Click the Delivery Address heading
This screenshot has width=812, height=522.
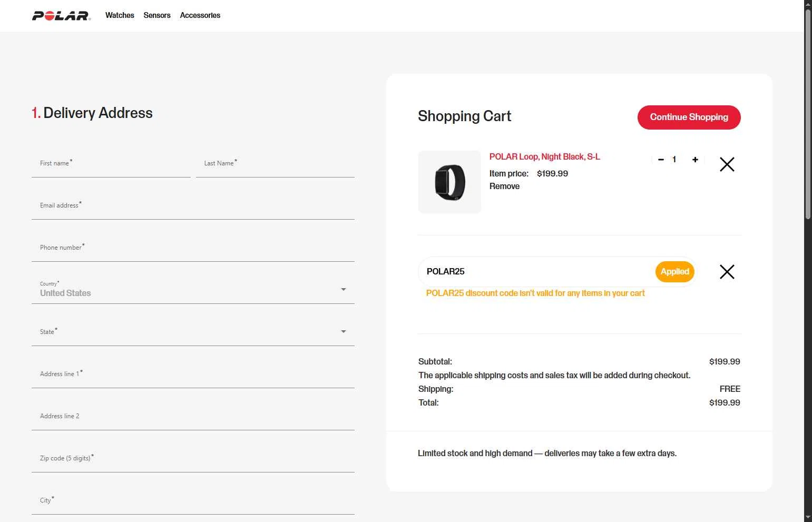92,113
